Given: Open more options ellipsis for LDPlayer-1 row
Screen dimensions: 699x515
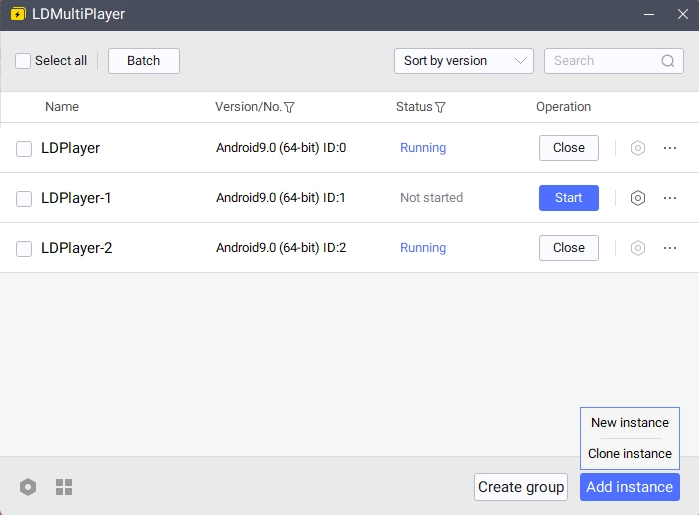Looking at the screenshot, I should [x=670, y=198].
